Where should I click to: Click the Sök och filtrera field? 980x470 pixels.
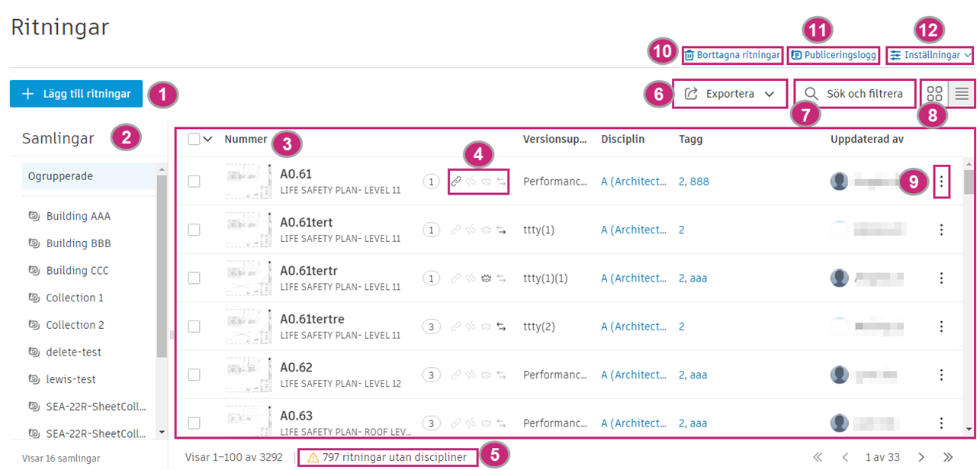coord(855,94)
